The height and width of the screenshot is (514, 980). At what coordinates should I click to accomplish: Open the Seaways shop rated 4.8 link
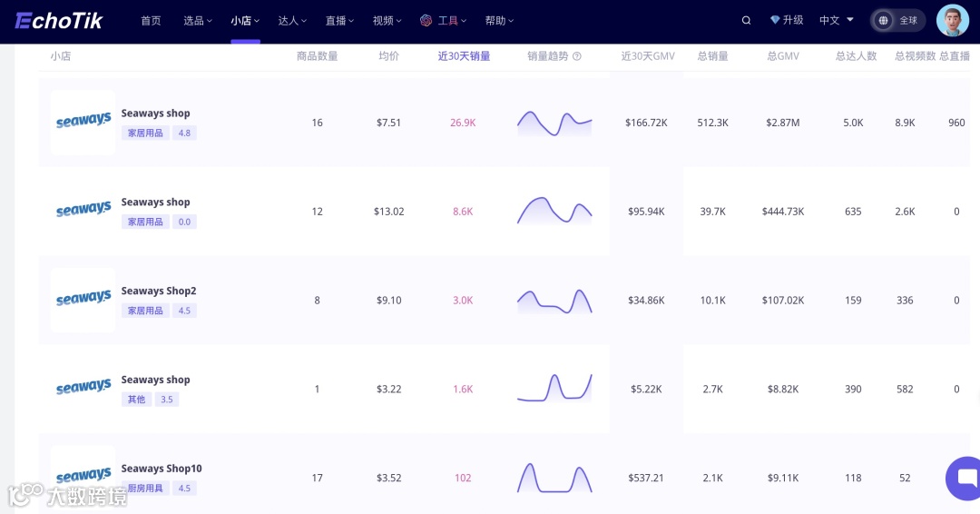tap(156, 114)
